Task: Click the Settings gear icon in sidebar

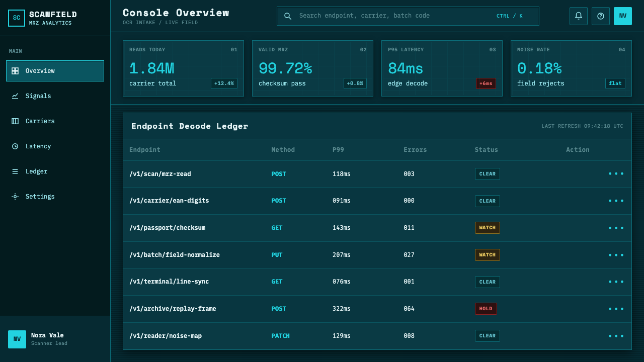Action: coord(15,197)
